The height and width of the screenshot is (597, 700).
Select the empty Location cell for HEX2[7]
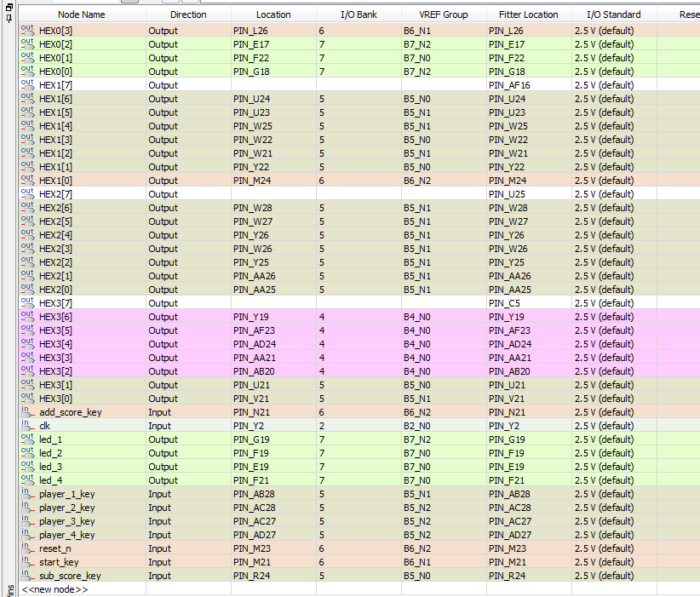click(x=273, y=194)
